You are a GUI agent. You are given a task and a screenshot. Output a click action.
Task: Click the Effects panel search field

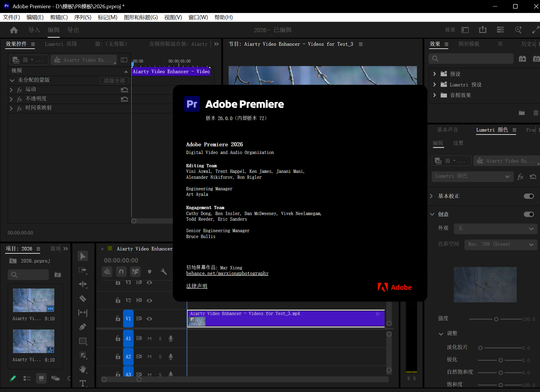click(471, 59)
